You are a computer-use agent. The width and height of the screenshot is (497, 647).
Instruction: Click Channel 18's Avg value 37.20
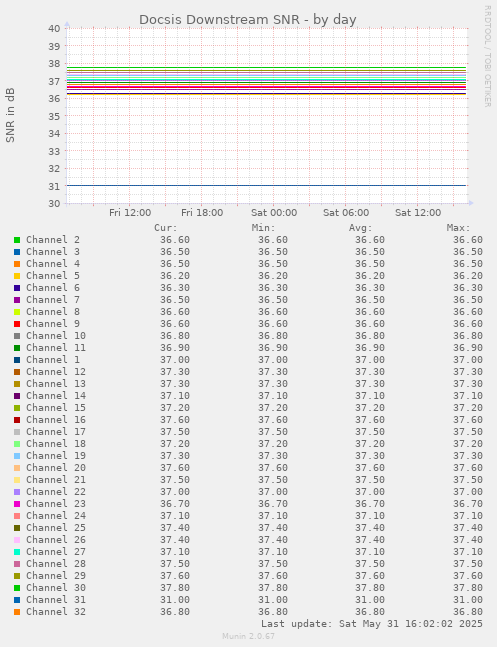tap(370, 444)
